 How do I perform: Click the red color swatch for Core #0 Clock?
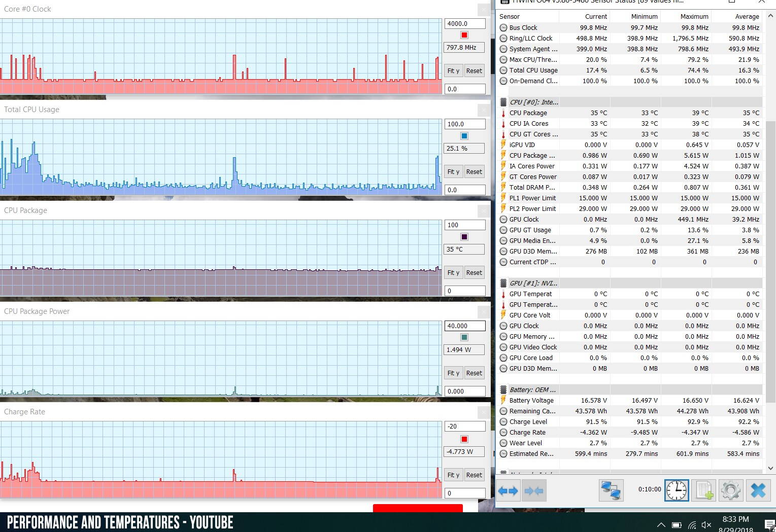[464, 35]
